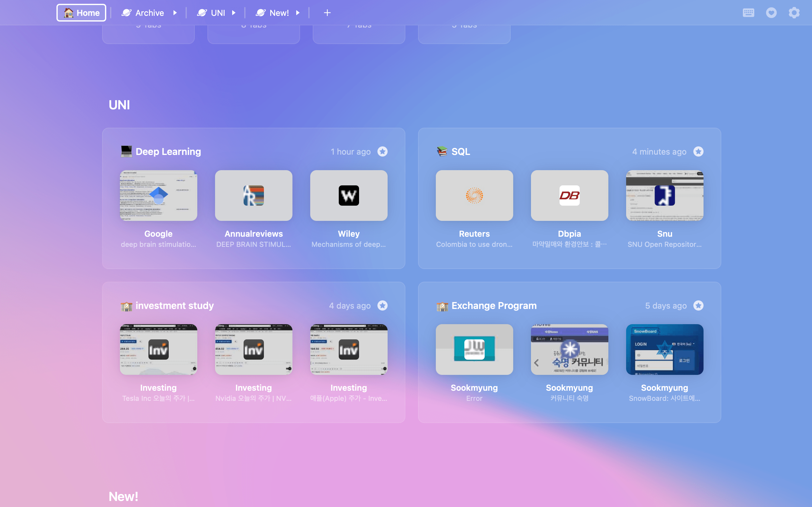Viewport: 812px width, 507px height.
Task: Click the Wiley W logo icon
Action: coord(349,196)
